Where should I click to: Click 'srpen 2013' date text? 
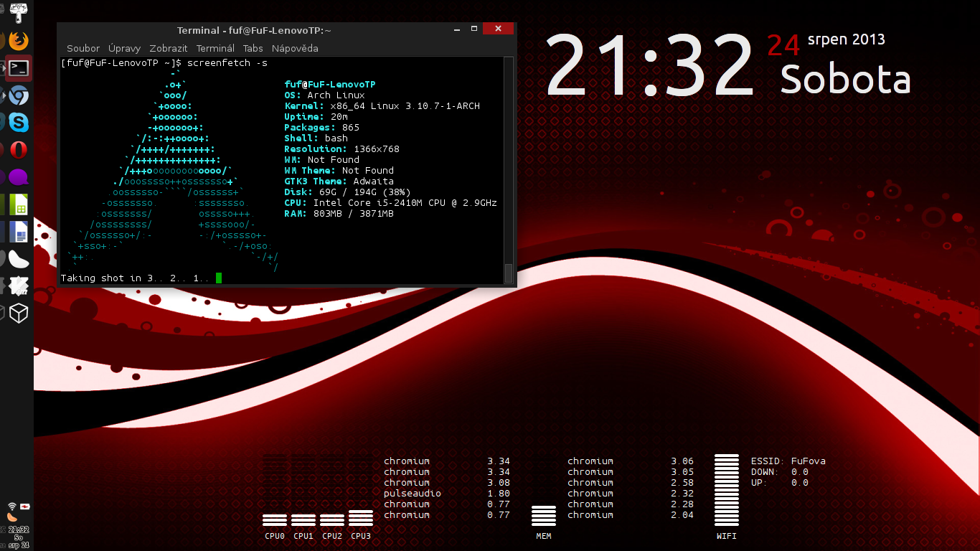847,39
